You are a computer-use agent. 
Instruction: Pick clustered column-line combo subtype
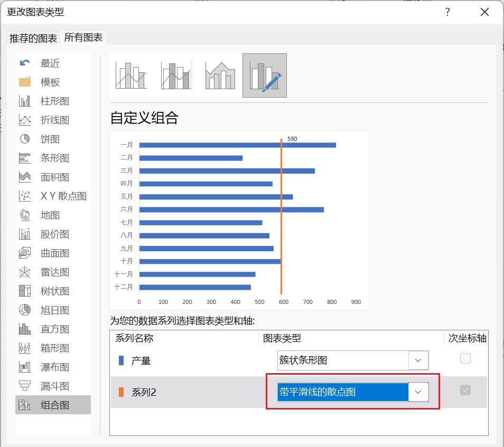click(131, 75)
